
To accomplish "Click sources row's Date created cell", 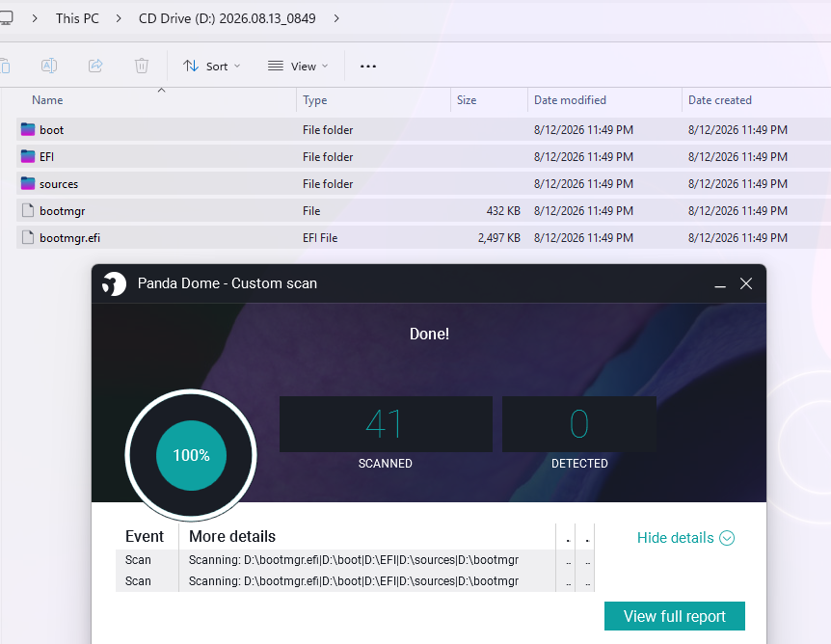I will (737, 184).
